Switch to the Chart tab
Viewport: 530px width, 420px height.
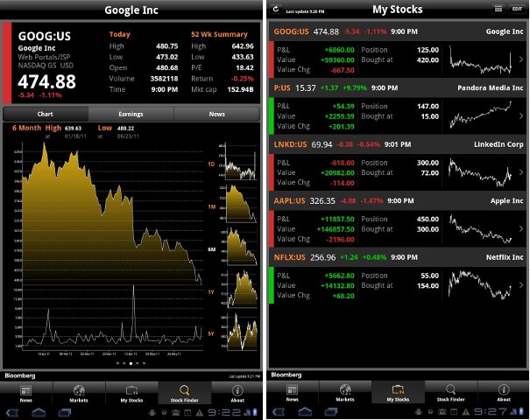46,114
